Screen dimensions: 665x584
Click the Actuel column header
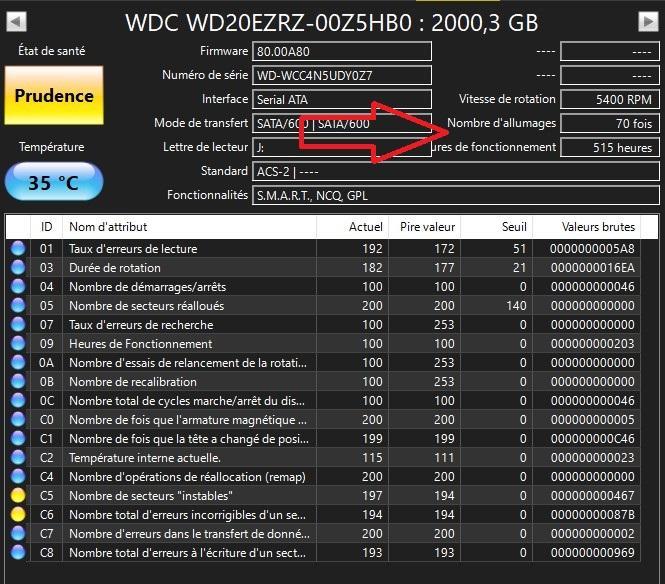(x=352, y=227)
